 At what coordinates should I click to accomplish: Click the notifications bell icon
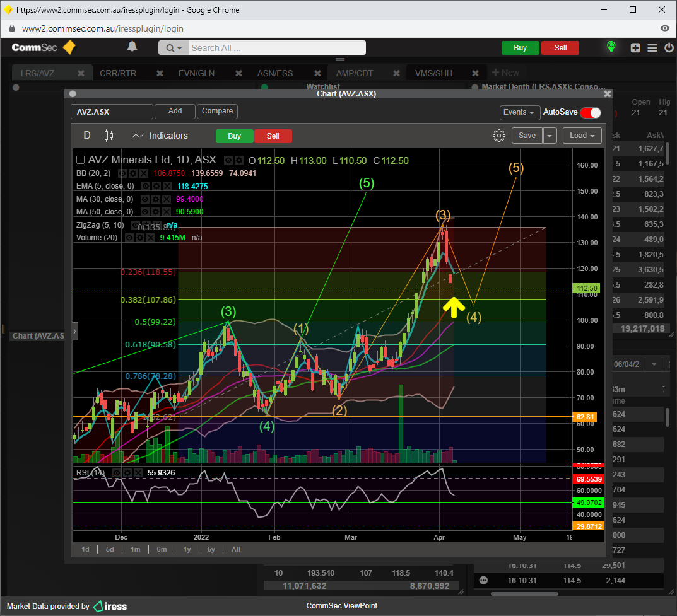click(x=132, y=47)
